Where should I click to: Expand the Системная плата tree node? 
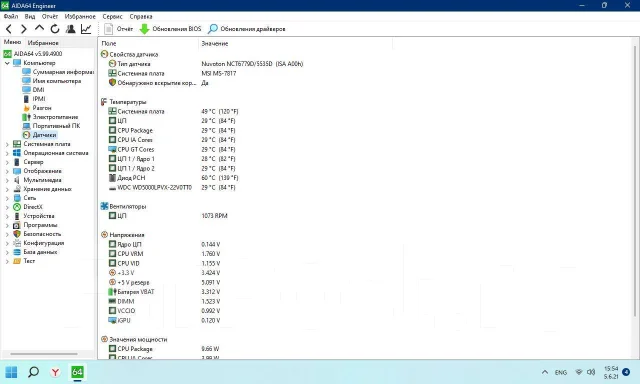(7, 144)
